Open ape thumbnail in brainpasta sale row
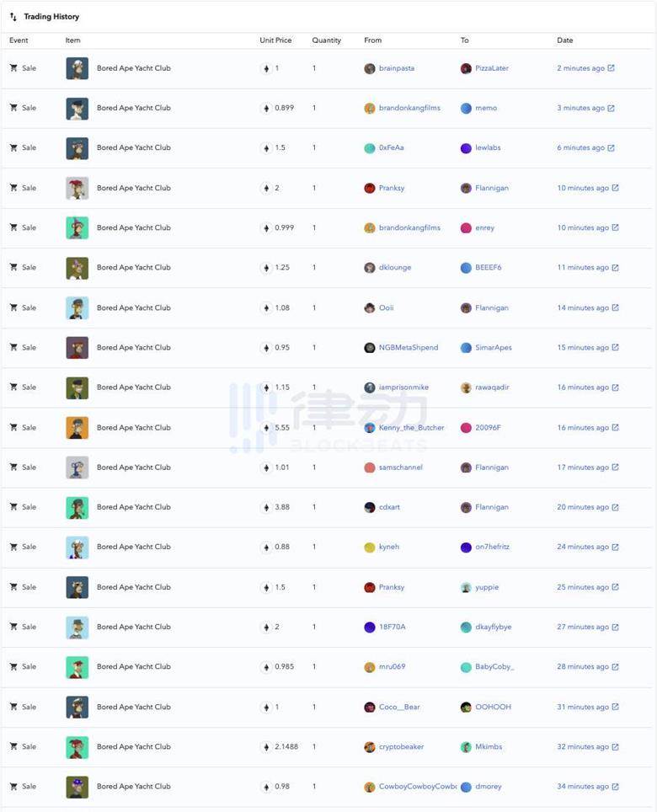Screen dimensions: 657x812 (77, 68)
